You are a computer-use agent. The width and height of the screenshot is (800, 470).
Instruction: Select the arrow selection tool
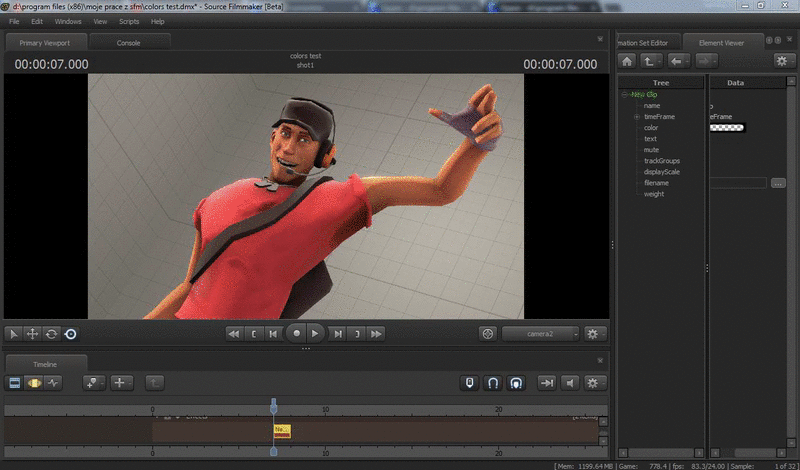pos(14,334)
